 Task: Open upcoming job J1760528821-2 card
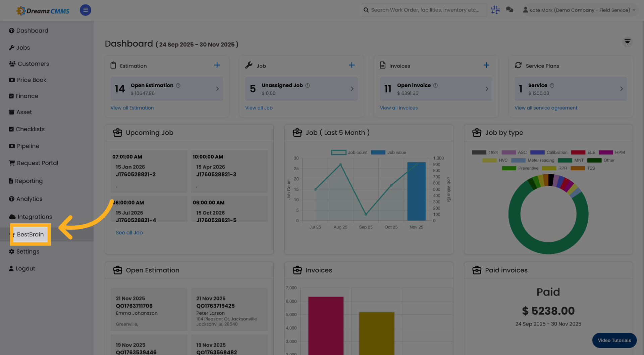coord(149,171)
